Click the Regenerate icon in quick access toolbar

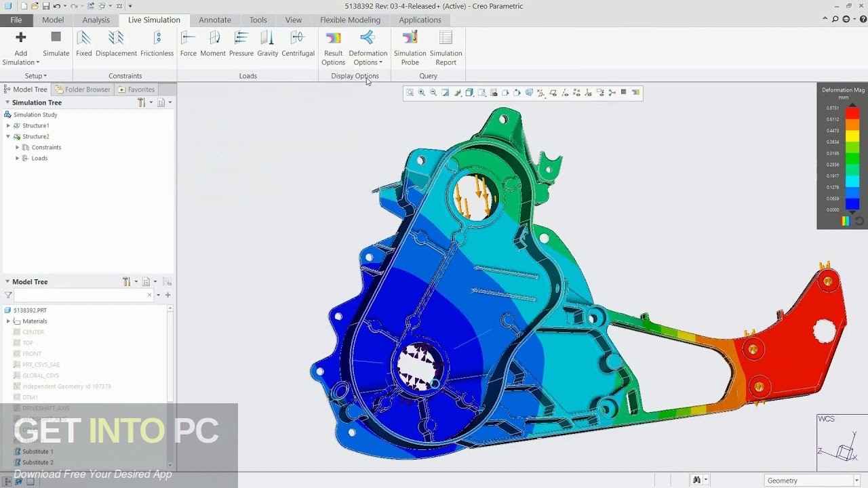[x=91, y=6]
